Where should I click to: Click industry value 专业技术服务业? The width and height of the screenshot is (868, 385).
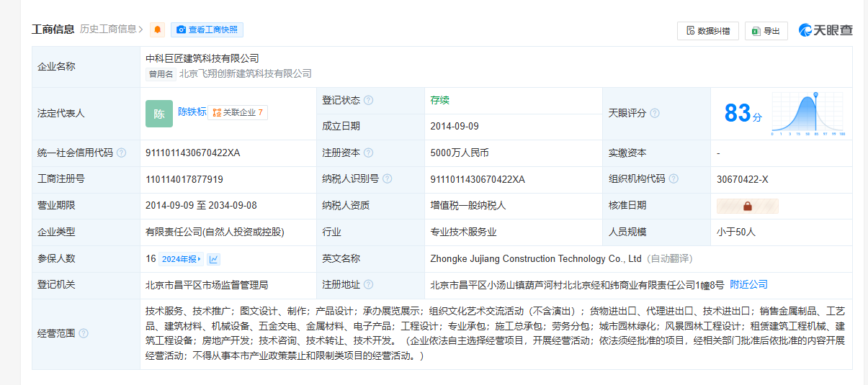coord(464,232)
